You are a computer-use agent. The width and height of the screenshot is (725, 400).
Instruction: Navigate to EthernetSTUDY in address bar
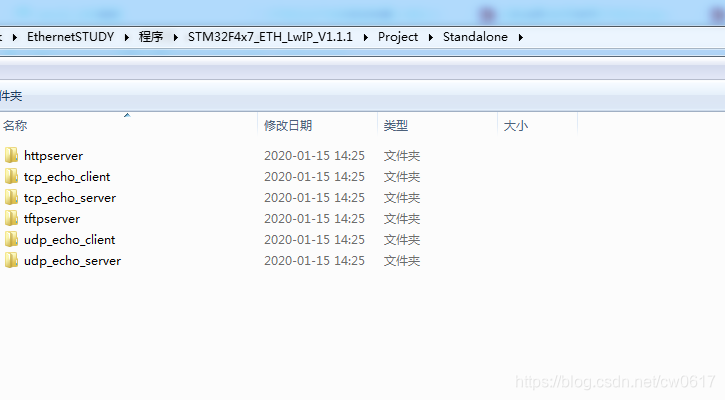click(x=70, y=37)
